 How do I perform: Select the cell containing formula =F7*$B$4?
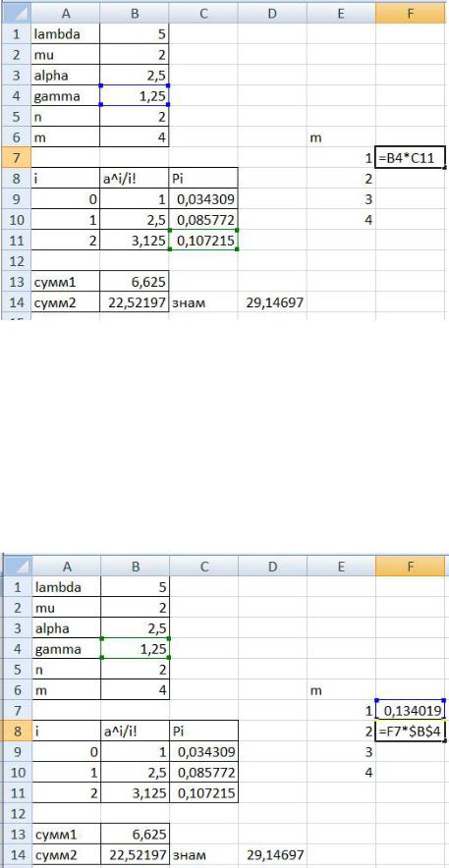411,732
